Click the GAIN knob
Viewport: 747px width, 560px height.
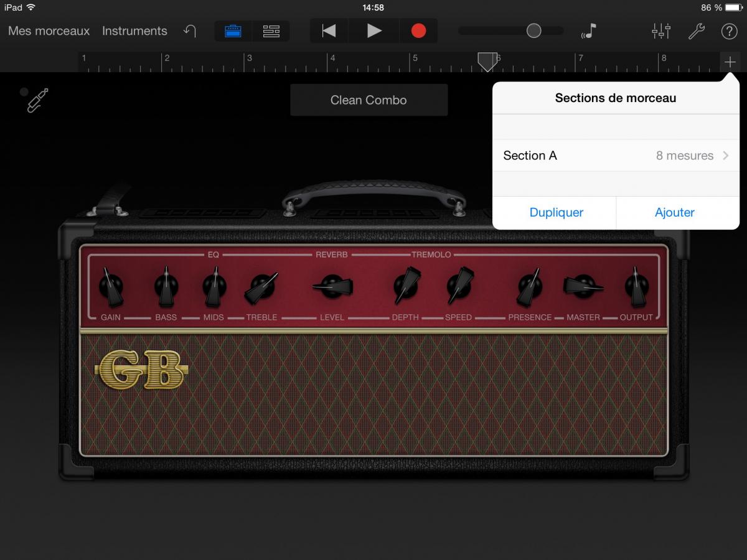tap(111, 287)
